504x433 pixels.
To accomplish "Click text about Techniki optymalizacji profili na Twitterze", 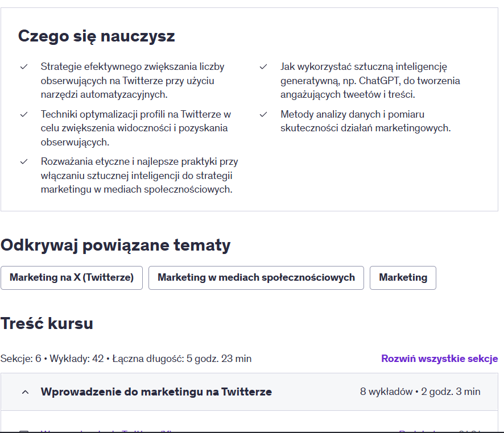I will point(135,128).
